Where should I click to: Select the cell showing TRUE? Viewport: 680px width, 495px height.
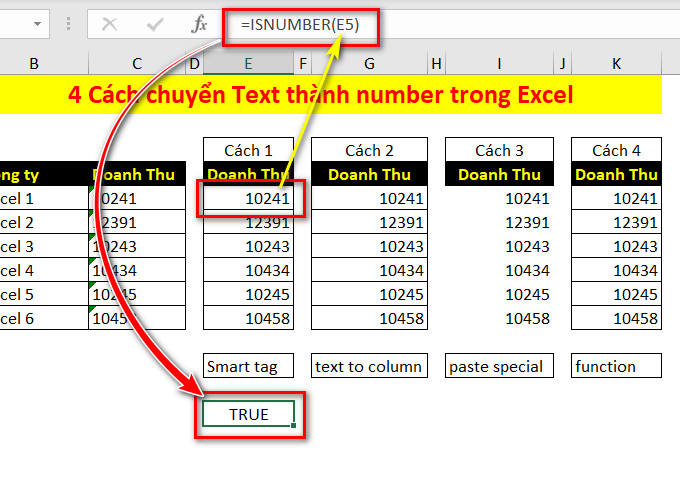pyautogui.click(x=248, y=414)
